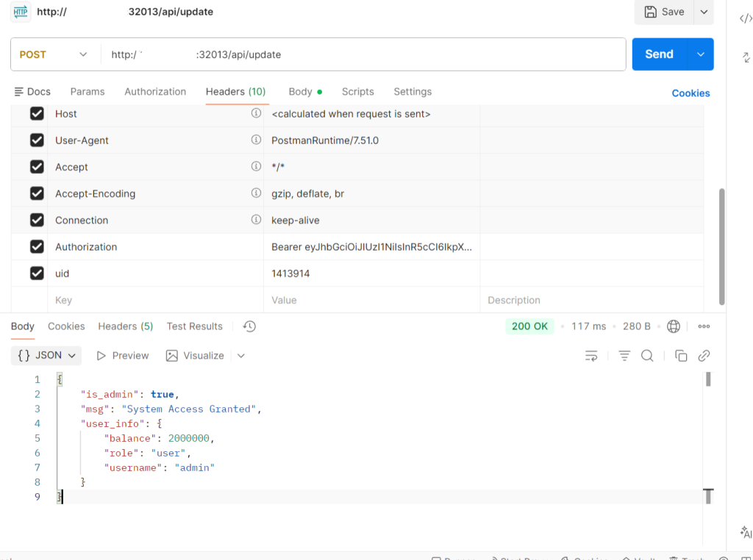Click the request URL input field
The image size is (753, 560).
(368, 54)
